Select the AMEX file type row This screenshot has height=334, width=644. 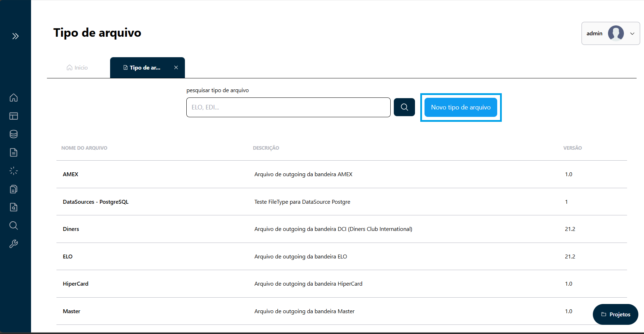click(71, 174)
